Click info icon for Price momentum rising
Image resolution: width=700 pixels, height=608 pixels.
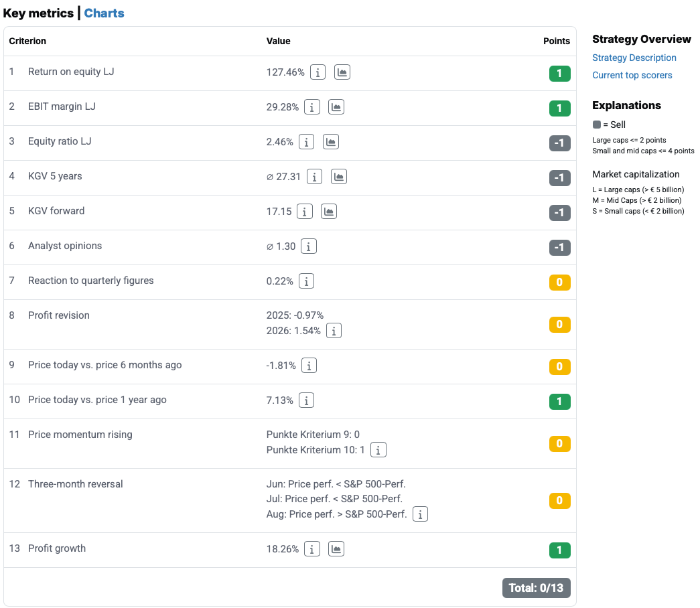378,450
